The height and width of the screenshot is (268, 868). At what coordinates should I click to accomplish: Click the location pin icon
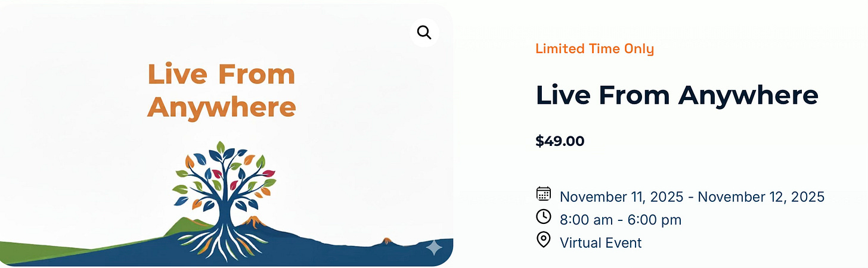click(543, 240)
